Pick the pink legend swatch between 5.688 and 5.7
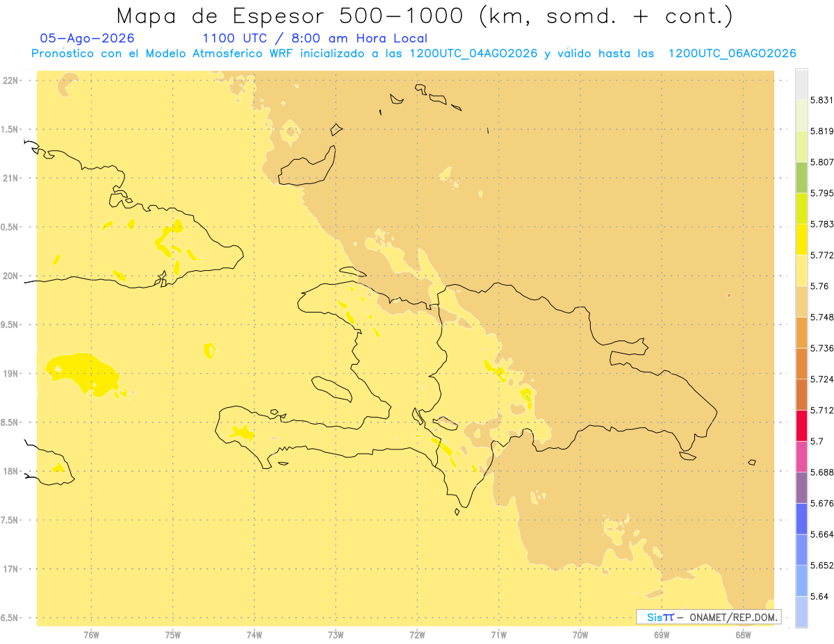 point(801,456)
